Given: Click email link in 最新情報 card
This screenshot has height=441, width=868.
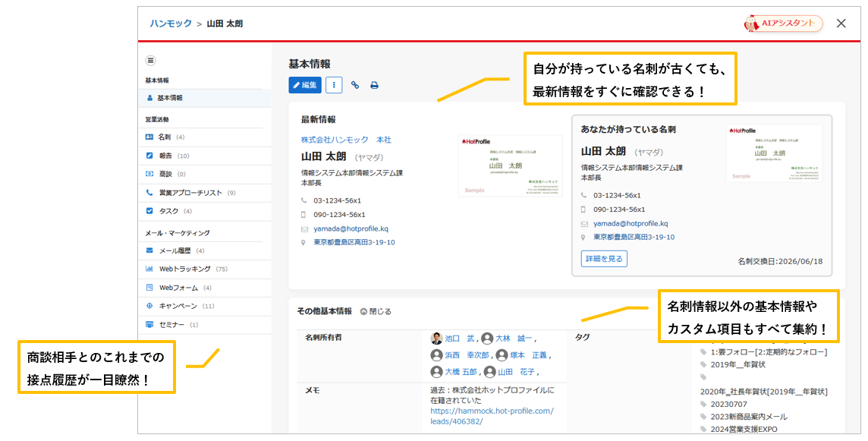Looking at the screenshot, I should click(351, 228).
